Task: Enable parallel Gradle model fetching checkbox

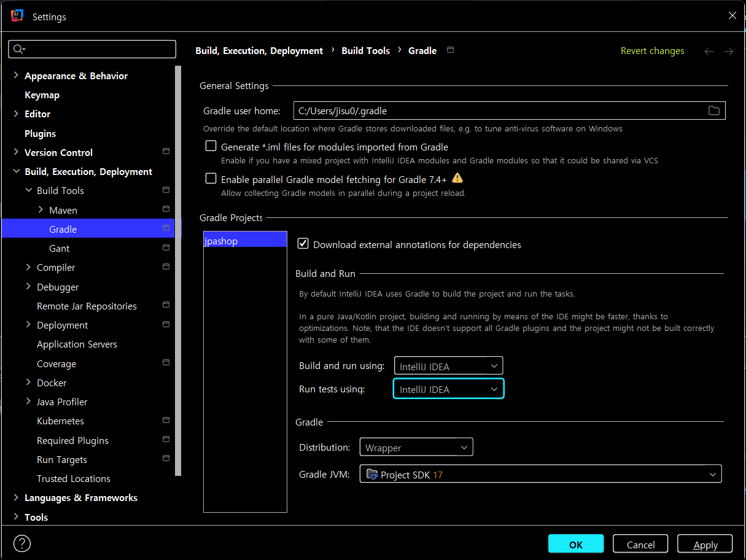Action: (x=211, y=179)
